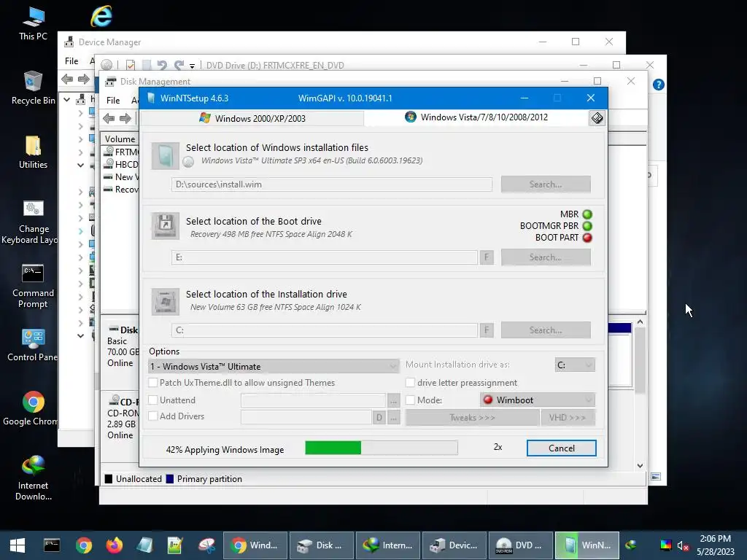Click Cancel to stop applying image
747x560 pixels.
click(561, 448)
